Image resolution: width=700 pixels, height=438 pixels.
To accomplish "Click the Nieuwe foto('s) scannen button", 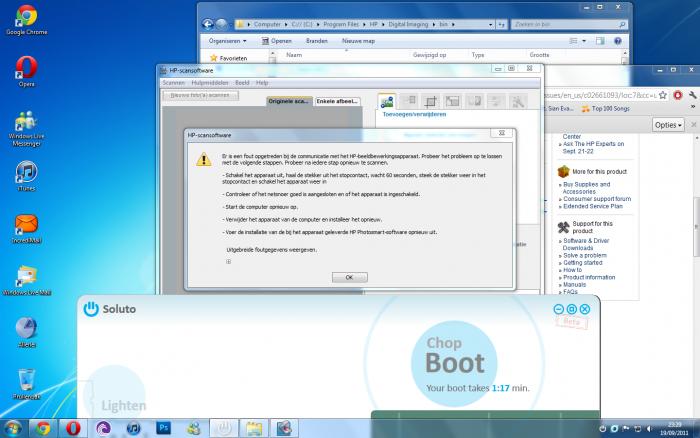I will [200, 96].
